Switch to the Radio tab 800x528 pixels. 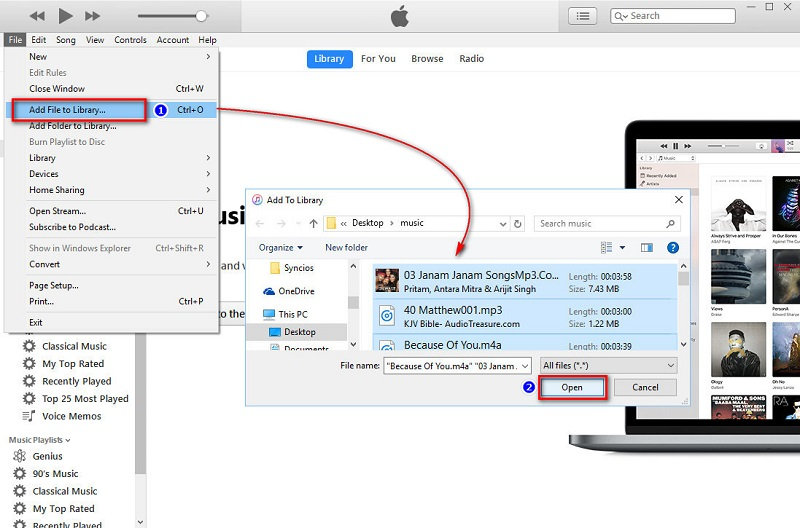[x=471, y=59]
